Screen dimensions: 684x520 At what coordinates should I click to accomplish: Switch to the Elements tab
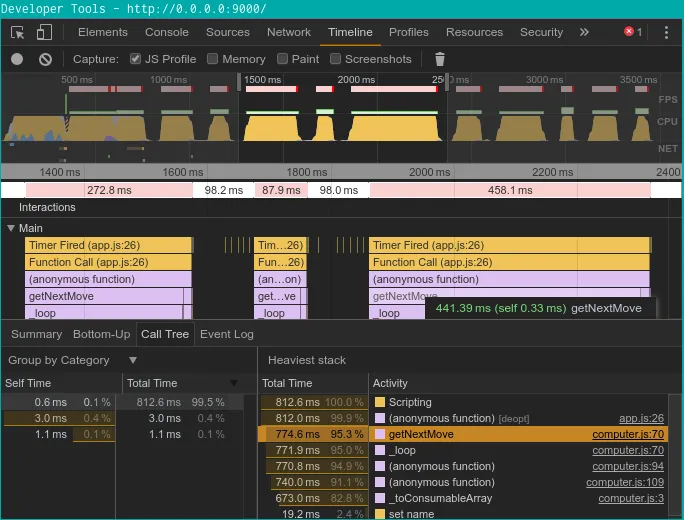pos(103,32)
